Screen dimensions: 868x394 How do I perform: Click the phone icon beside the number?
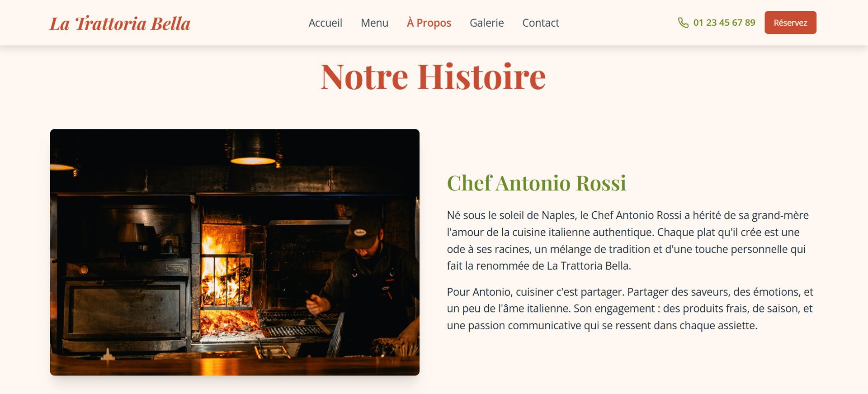pyautogui.click(x=683, y=23)
